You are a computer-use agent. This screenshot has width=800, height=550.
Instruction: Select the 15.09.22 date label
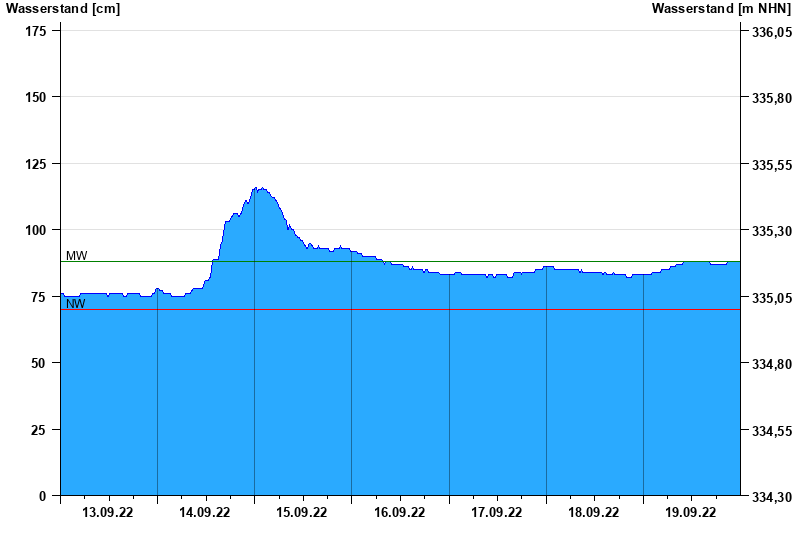pyautogui.click(x=302, y=513)
